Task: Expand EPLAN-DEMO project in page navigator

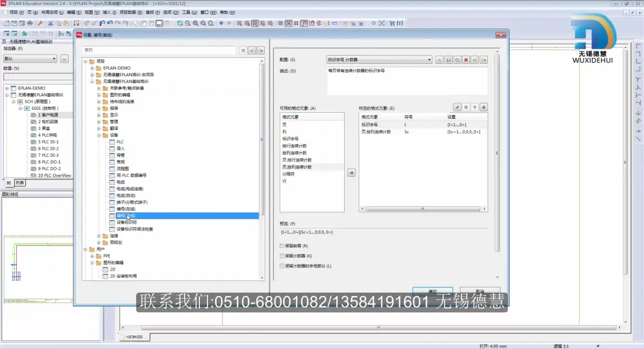Action: coord(6,88)
